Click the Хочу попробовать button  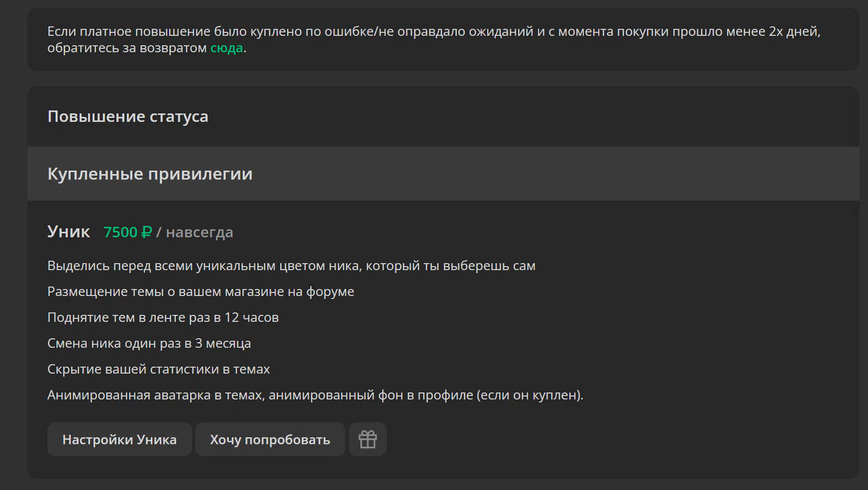[x=270, y=439]
